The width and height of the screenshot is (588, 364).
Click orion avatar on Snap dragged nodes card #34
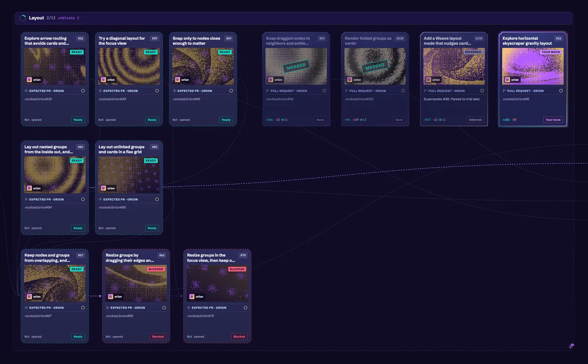coord(271,80)
